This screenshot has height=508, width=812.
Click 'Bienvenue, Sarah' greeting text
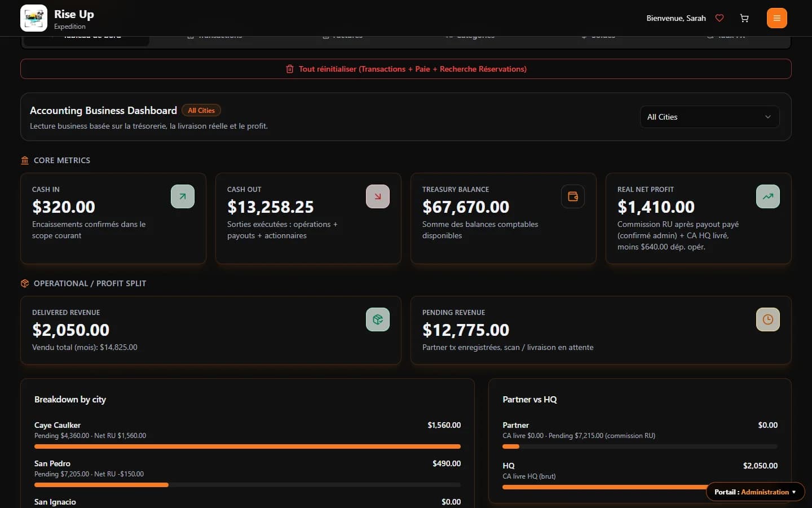coord(676,18)
